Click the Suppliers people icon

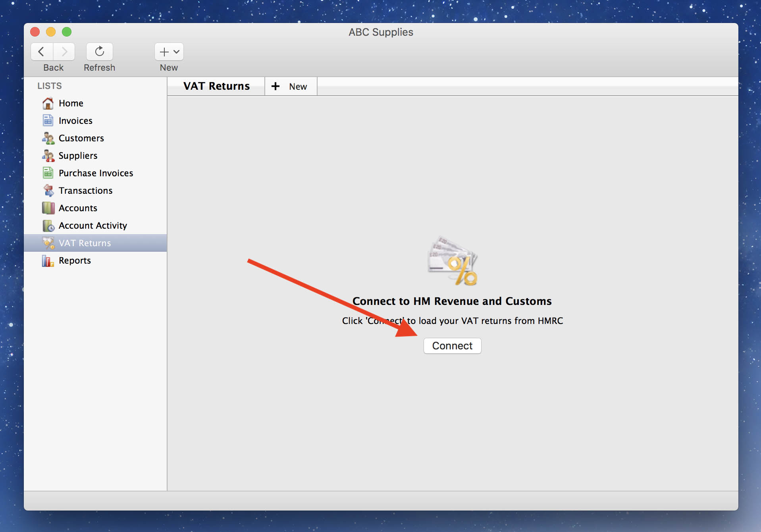point(48,156)
